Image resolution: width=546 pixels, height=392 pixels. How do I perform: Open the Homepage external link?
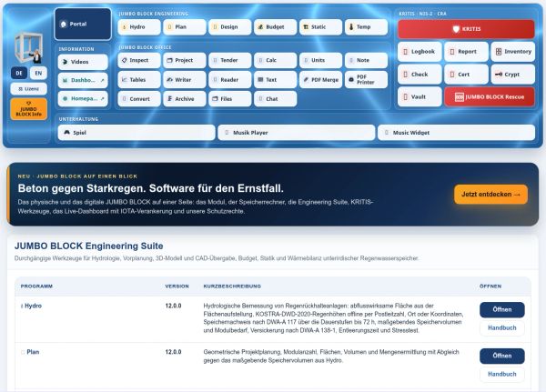(83, 99)
